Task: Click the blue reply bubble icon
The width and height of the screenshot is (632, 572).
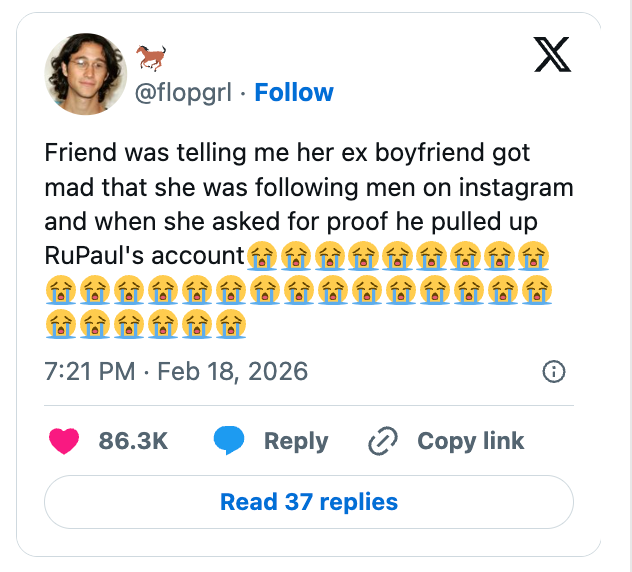Action: coord(230,441)
